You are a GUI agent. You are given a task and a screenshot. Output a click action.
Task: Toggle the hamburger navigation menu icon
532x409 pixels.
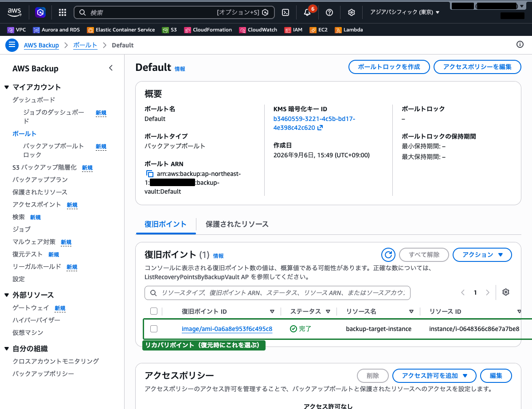12,45
